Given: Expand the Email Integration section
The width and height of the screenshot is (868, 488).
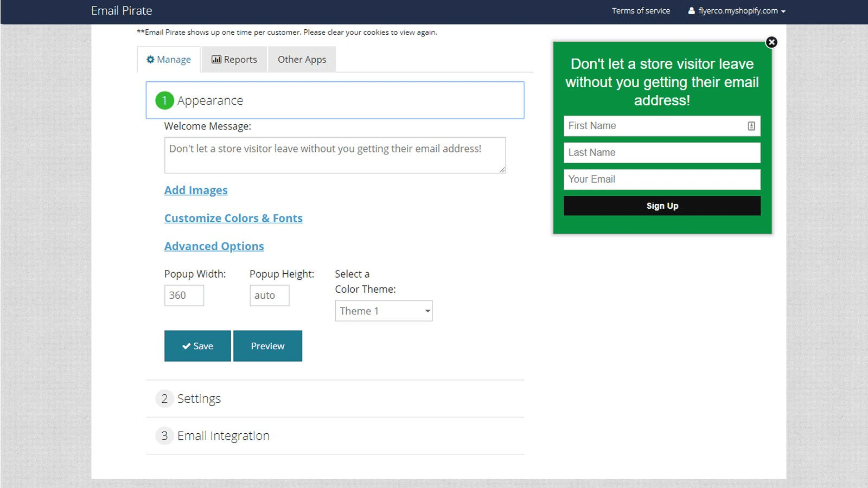Looking at the screenshot, I should coord(223,436).
